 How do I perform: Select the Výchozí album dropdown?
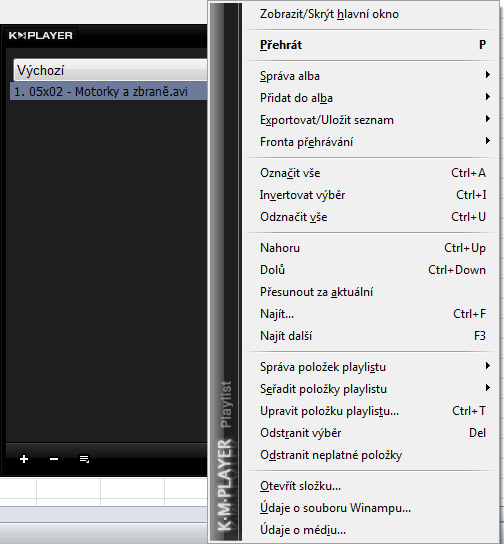[110, 70]
